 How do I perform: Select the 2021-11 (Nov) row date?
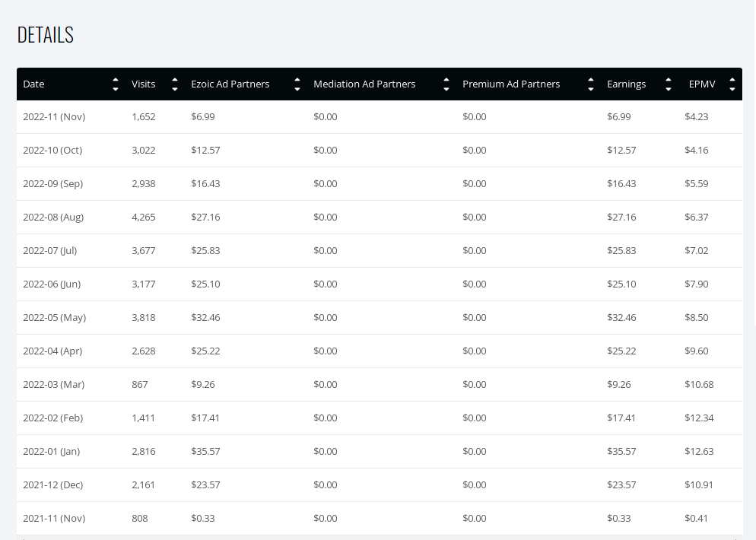[54, 518]
